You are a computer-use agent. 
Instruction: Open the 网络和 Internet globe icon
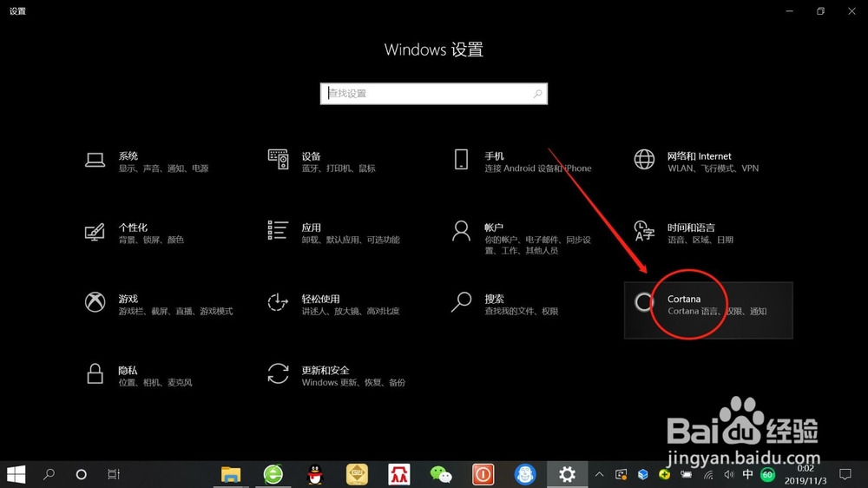tap(644, 160)
